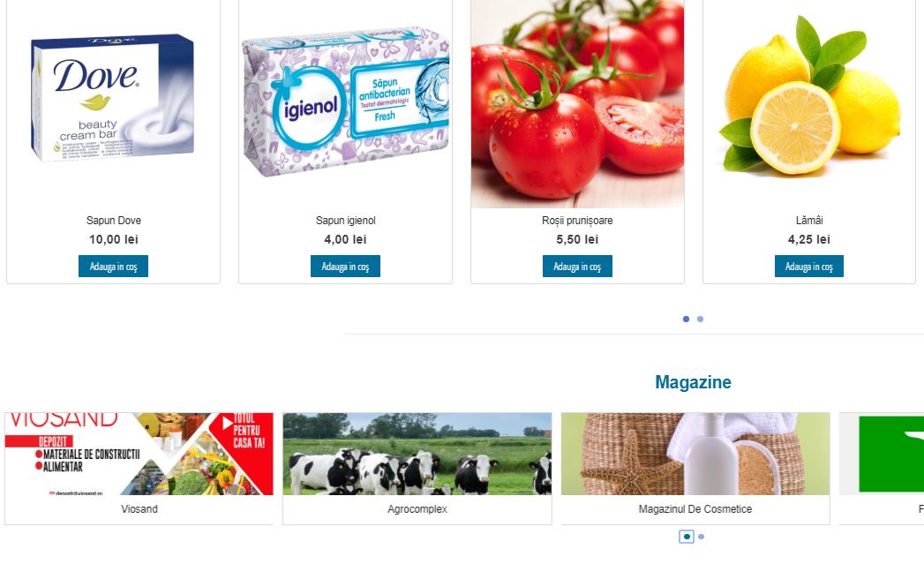Screen dimensions: 924x564
Task: Click Adauga in coș for Roșii prunișoare
Action: click(577, 266)
